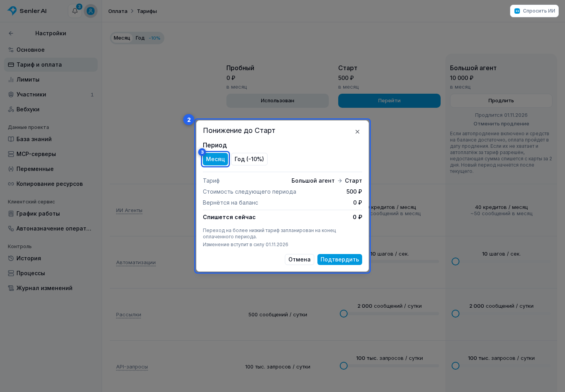Screen dimensions: 565x392
Task: Click the Рассылки row label
Action: [129, 315]
